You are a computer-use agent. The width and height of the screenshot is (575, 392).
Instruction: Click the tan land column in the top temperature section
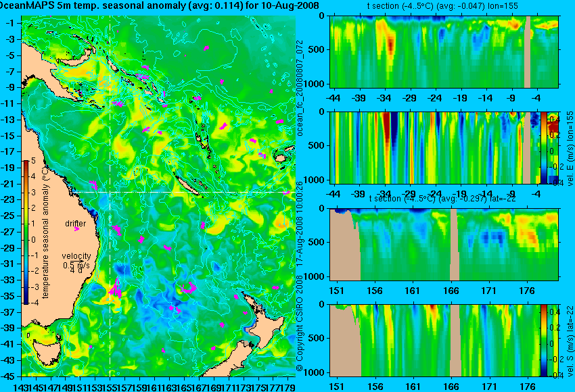point(528,51)
